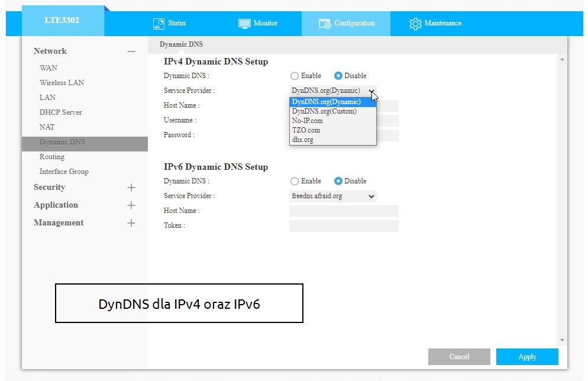Viewport: 588px width, 381px height.
Task: Click the Monitor screen icon
Action: [244, 24]
